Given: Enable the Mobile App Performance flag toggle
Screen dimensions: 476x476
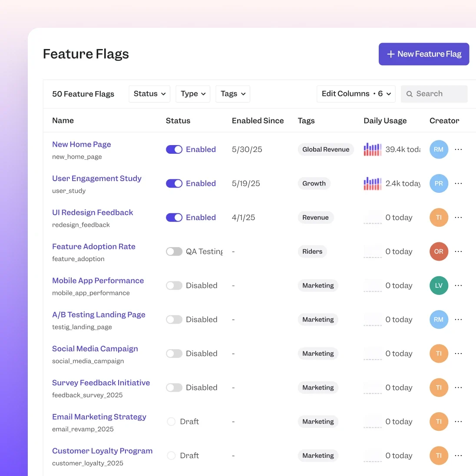Looking at the screenshot, I should [174, 285].
